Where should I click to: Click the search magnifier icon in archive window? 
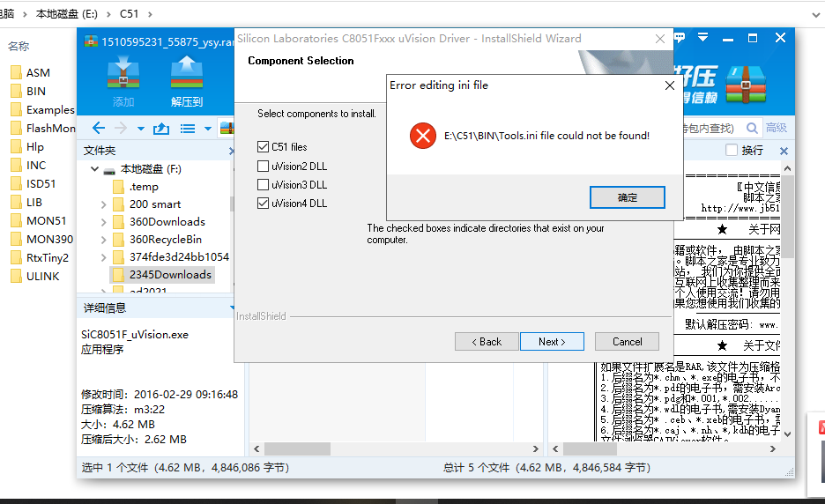[753, 128]
